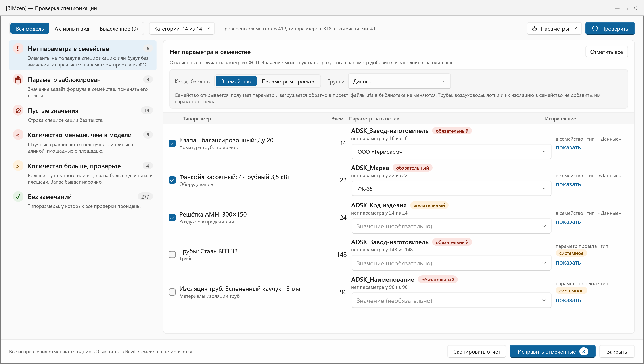Open the «Параметры» settings menu
The height and width of the screenshot is (364, 644).
(x=554, y=29)
